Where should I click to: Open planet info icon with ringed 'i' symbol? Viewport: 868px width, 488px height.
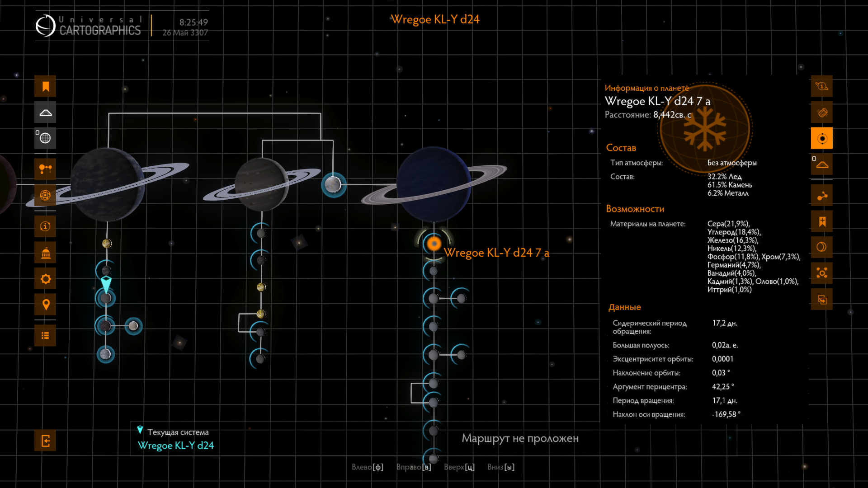822,86
